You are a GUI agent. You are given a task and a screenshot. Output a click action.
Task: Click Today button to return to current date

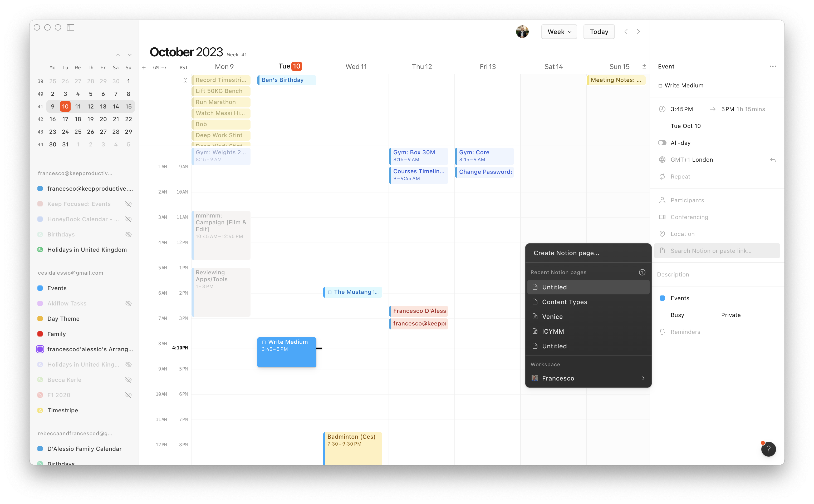[x=600, y=32]
